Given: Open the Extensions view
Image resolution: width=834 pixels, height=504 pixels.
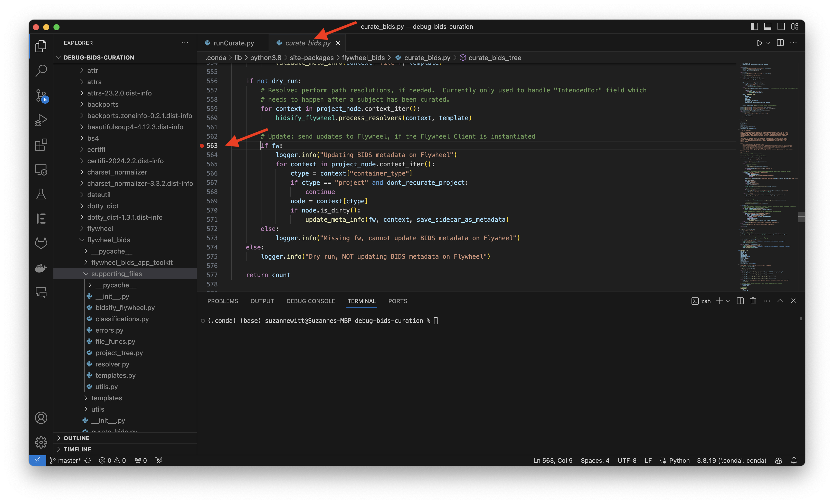Looking at the screenshot, I should click(41, 145).
